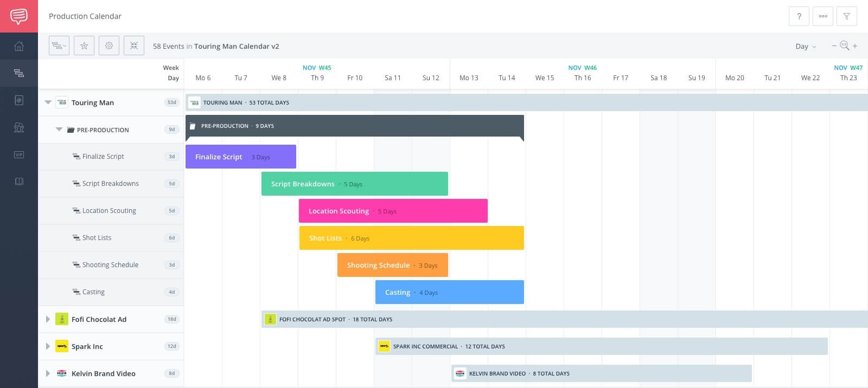Zoom out the timeline with minus

pyautogui.click(x=834, y=46)
